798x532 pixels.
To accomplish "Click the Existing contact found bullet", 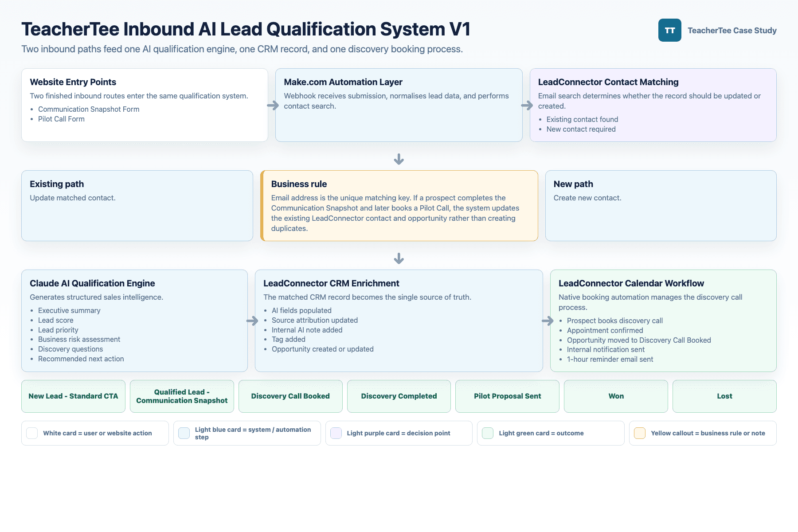I will [x=582, y=119].
